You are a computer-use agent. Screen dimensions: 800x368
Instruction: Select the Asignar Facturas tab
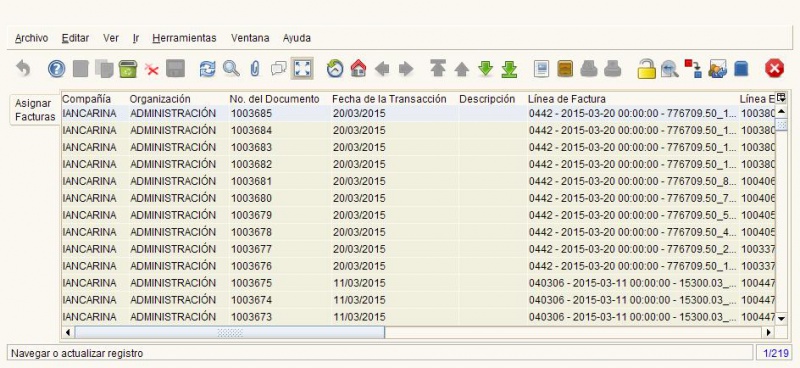pos(35,110)
